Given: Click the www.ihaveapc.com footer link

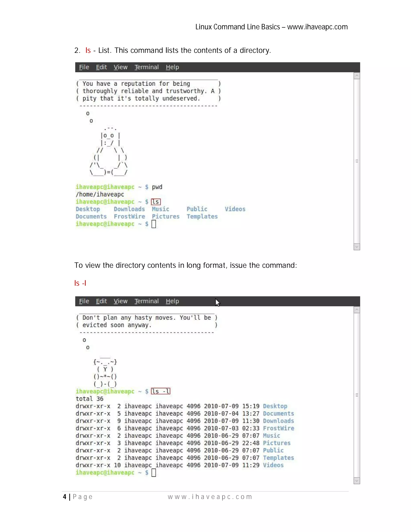Looking at the screenshot, I should (210, 497).
